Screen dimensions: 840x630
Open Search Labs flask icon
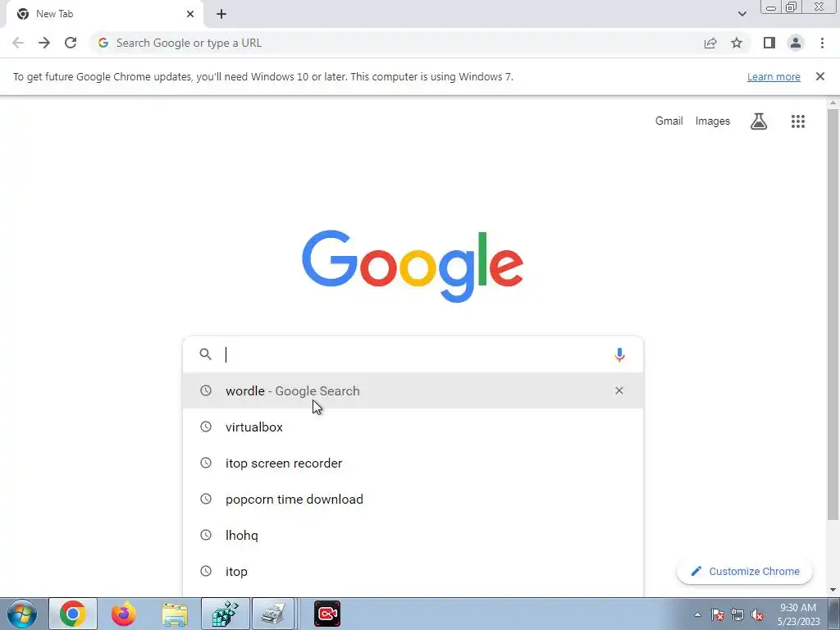tap(759, 121)
